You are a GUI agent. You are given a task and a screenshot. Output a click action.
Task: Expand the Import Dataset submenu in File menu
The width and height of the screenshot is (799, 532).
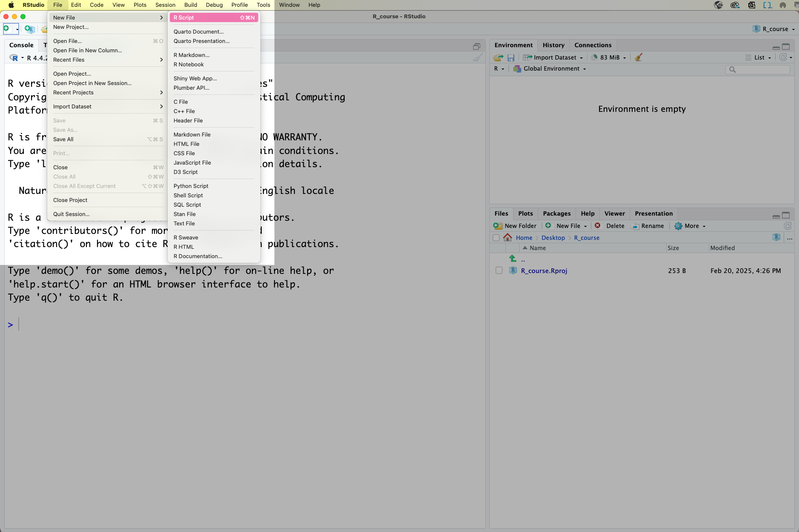108,106
